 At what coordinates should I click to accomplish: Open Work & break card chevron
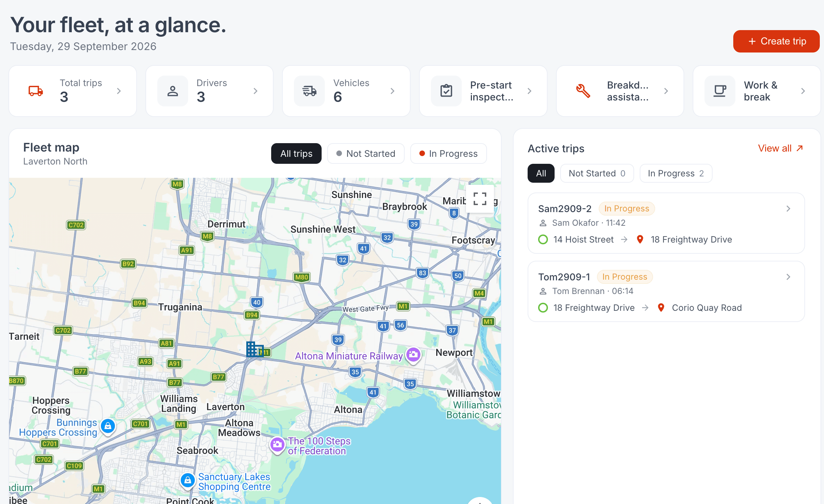tap(803, 91)
